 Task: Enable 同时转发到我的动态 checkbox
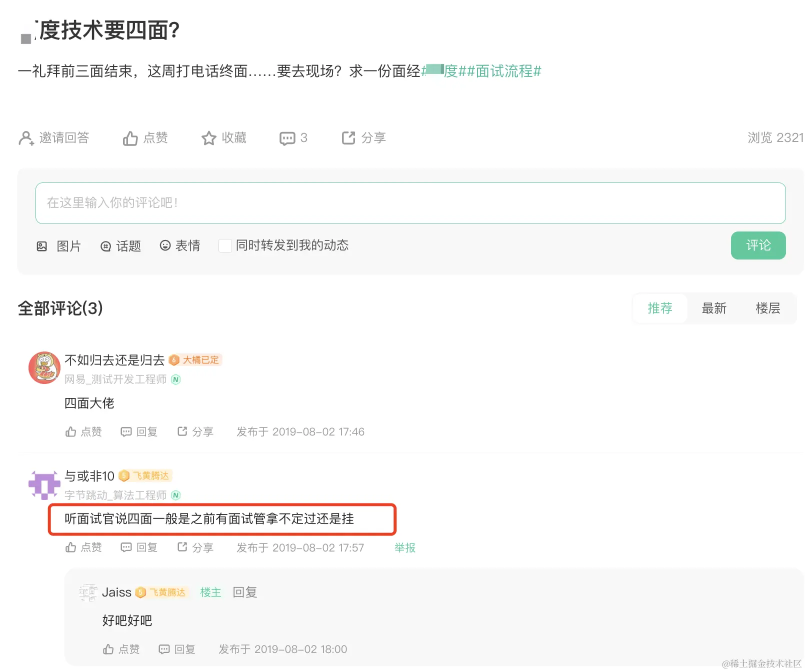(x=225, y=245)
